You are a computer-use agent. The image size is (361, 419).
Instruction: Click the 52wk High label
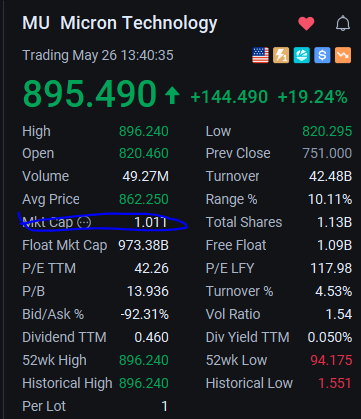[54, 360]
